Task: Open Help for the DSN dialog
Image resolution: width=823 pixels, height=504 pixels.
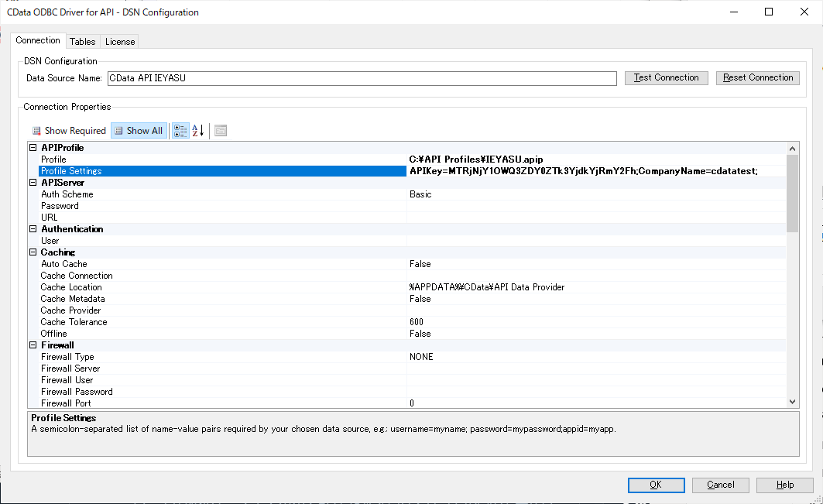Action: (784, 485)
